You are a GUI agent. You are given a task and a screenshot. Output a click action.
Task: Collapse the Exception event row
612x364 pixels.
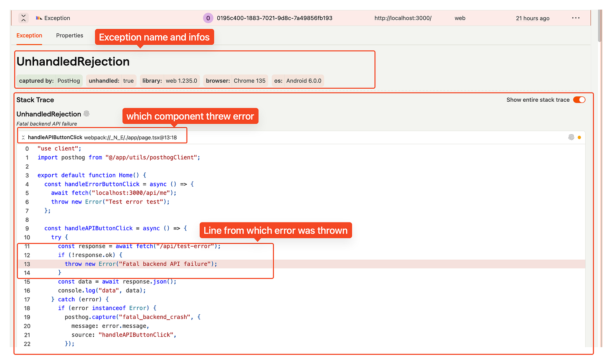click(24, 18)
